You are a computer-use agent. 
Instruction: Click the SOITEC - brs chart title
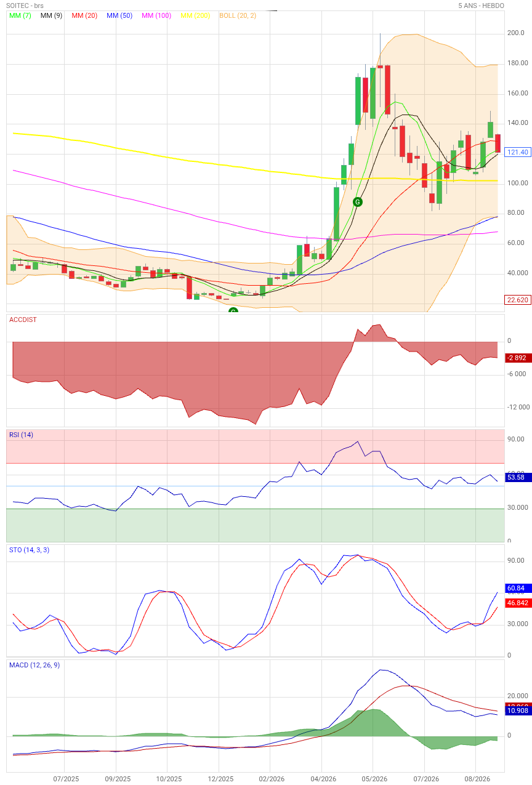tap(25, 6)
